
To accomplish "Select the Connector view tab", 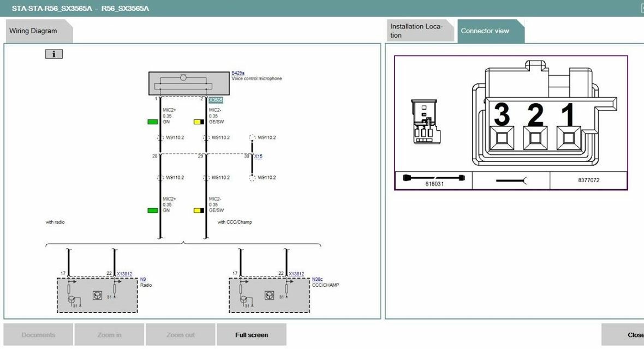I will tap(485, 31).
